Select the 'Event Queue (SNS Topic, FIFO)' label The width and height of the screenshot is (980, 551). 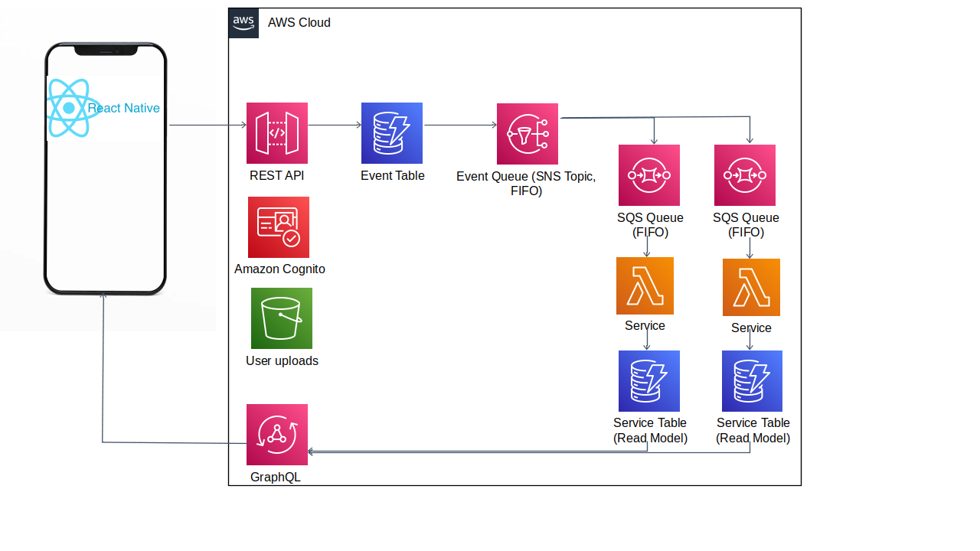coord(526,184)
